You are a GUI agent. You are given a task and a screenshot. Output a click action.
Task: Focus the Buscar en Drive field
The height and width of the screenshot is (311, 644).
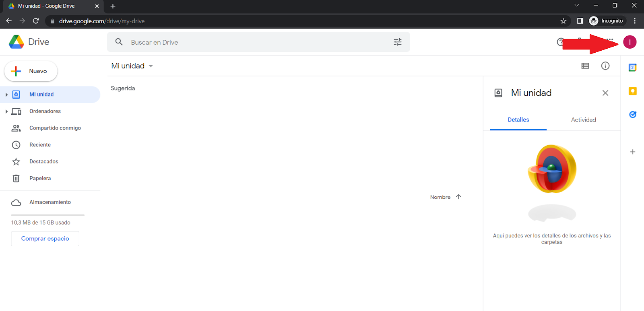point(258,42)
